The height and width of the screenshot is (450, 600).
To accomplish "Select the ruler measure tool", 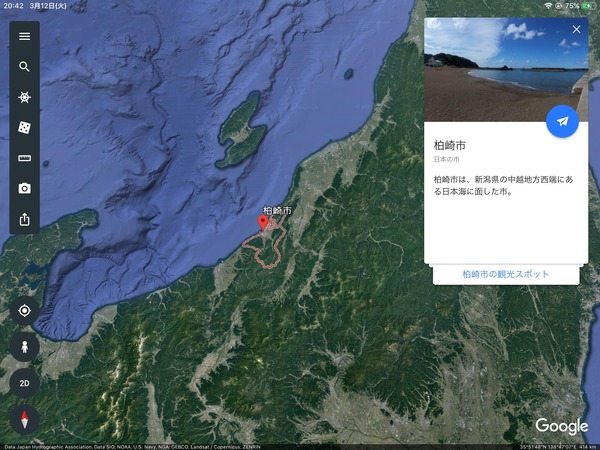I will click(24, 158).
